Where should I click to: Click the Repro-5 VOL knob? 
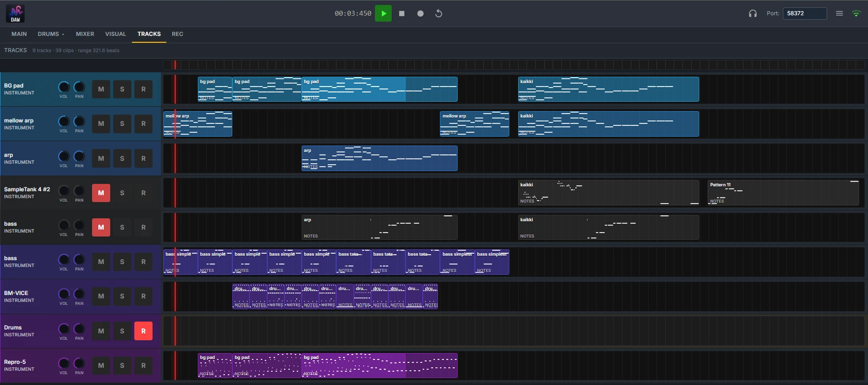[x=64, y=363]
